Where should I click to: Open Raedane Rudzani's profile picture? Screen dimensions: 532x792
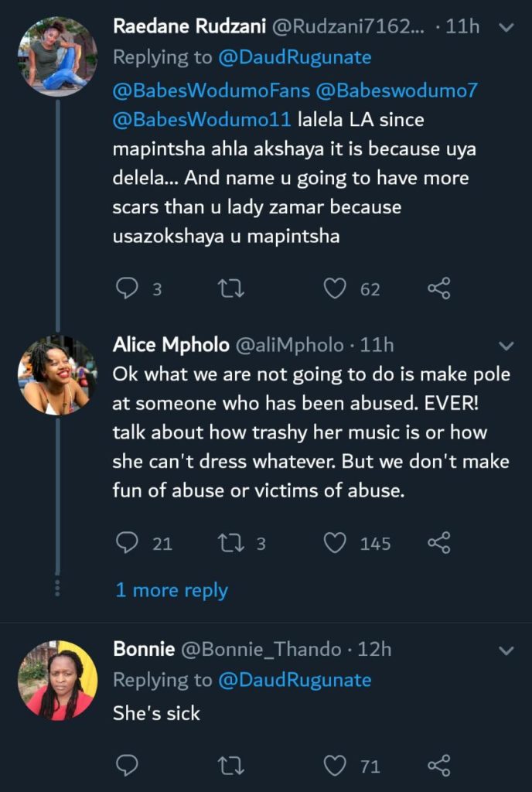click(x=58, y=56)
